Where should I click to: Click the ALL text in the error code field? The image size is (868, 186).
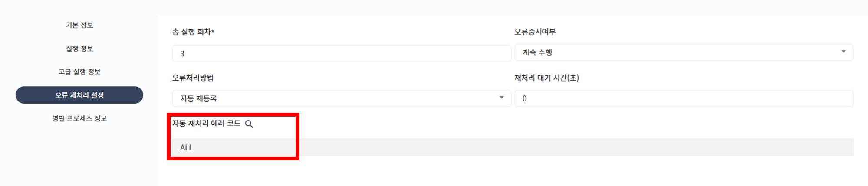click(187, 147)
